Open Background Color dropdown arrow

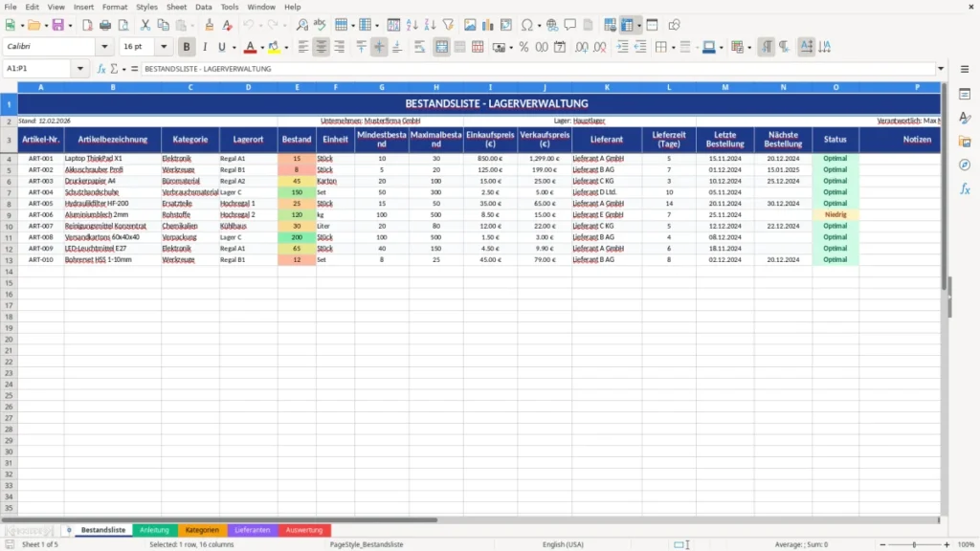click(286, 48)
